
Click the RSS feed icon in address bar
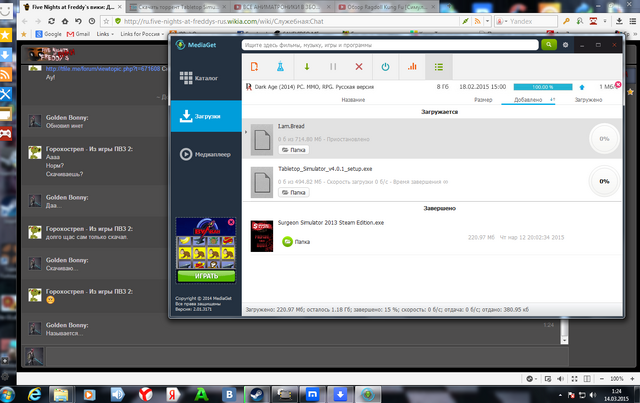[477, 21]
